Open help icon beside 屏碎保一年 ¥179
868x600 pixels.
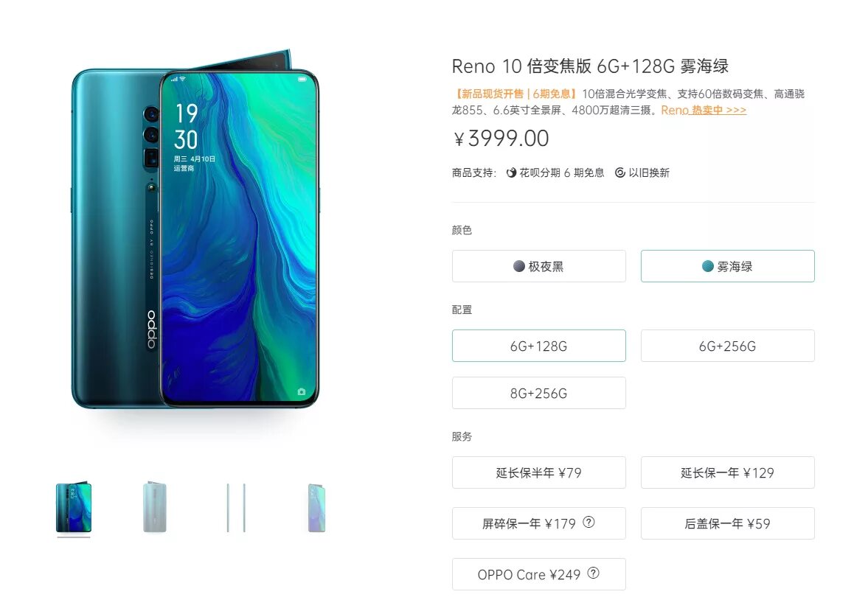click(589, 522)
